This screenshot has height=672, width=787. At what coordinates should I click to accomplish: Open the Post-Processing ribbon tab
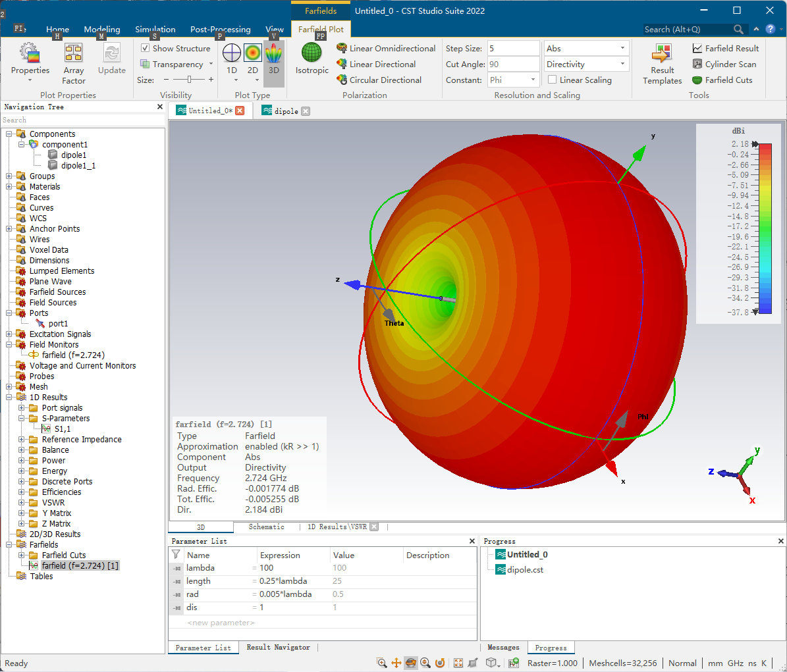coord(221,29)
